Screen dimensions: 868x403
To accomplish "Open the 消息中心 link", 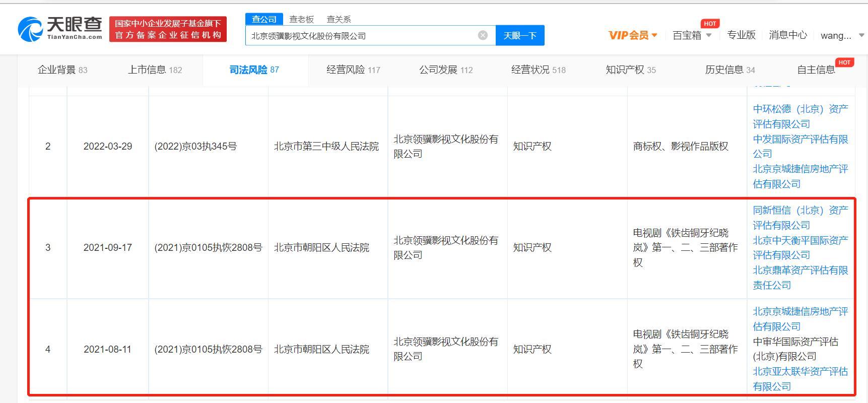I will (x=788, y=35).
